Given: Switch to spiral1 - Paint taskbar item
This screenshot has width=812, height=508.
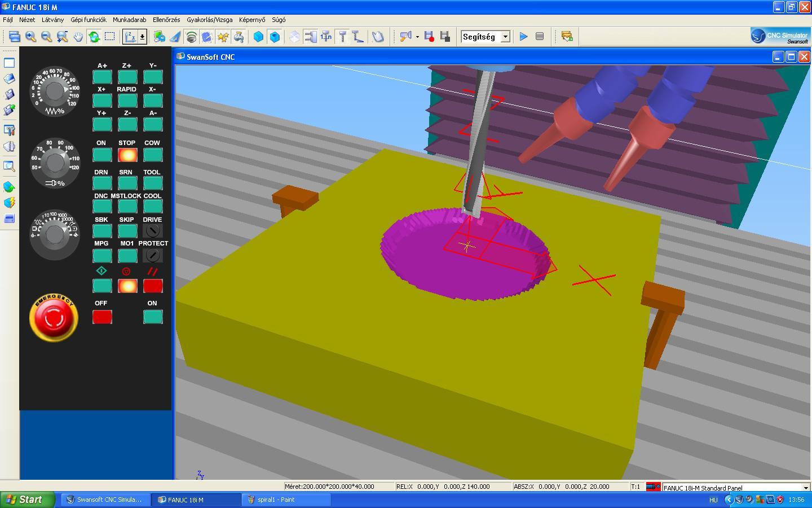Looking at the screenshot, I should click(286, 500).
